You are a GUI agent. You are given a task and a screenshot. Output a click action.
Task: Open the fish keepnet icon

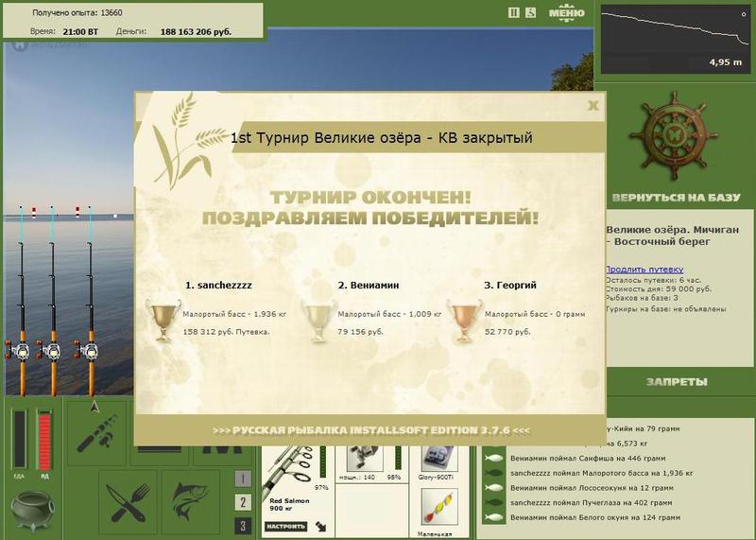click(191, 503)
